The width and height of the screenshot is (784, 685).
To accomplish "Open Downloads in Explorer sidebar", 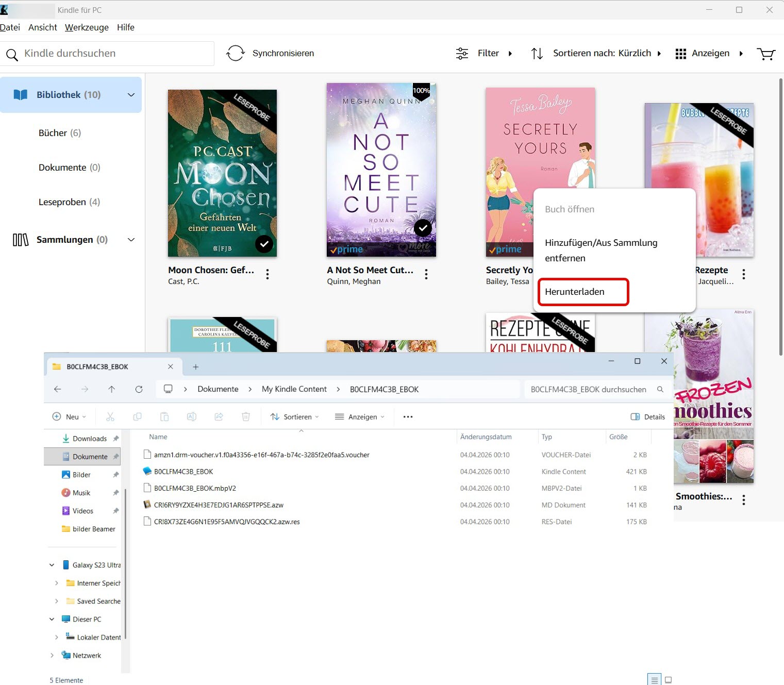I will tap(90, 439).
